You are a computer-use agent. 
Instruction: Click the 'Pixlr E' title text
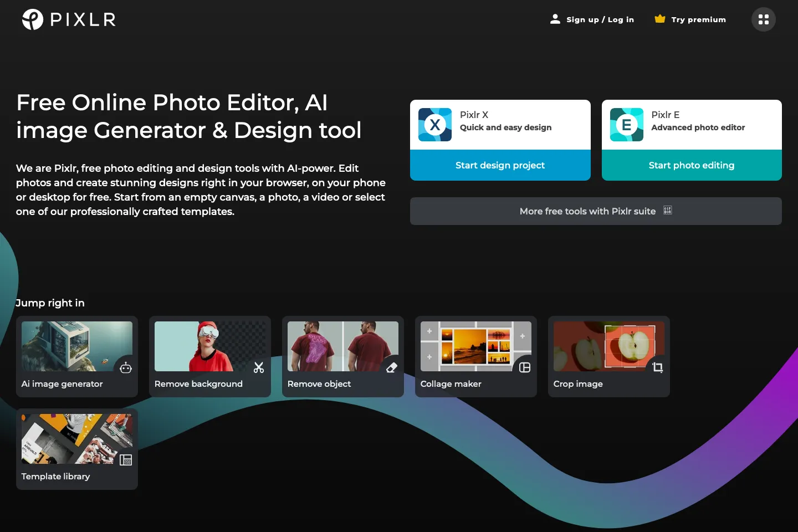pyautogui.click(x=666, y=115)
